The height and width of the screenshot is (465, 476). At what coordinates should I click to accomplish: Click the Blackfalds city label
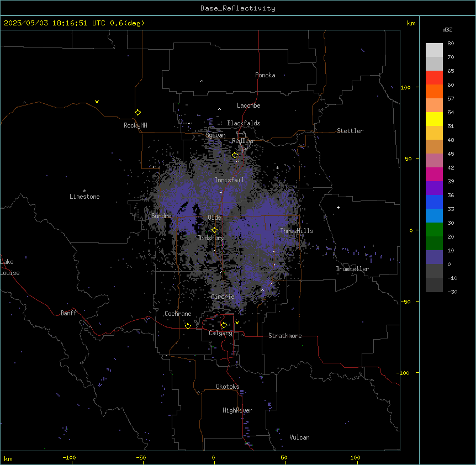click(244, 123)
